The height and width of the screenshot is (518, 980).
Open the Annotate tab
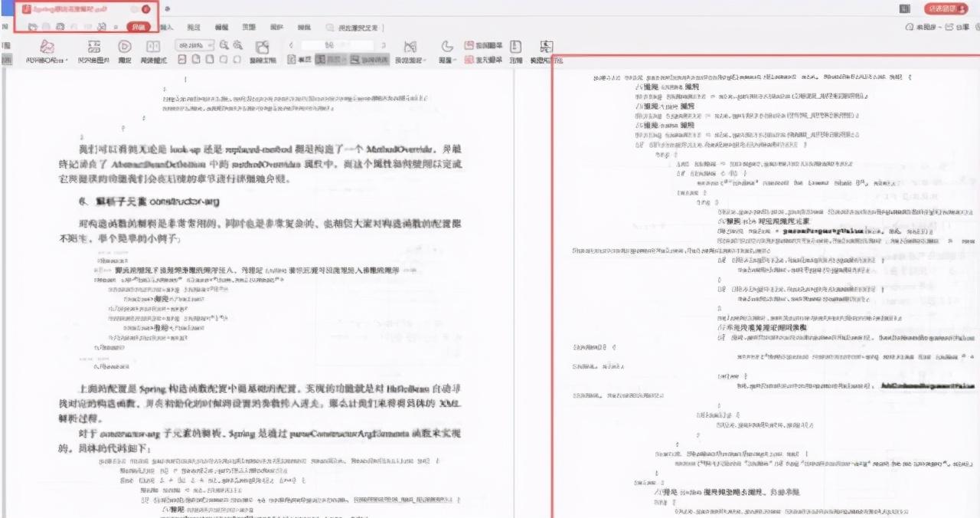tap(194, 27)
